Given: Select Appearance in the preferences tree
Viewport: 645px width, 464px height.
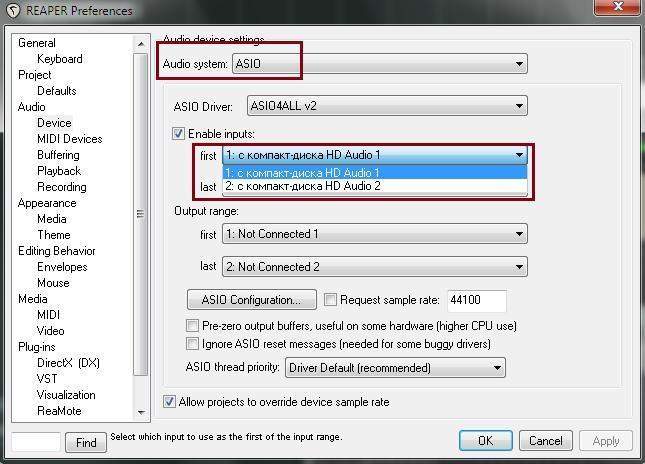Looking at the screenshot, I should pos(47,203).
